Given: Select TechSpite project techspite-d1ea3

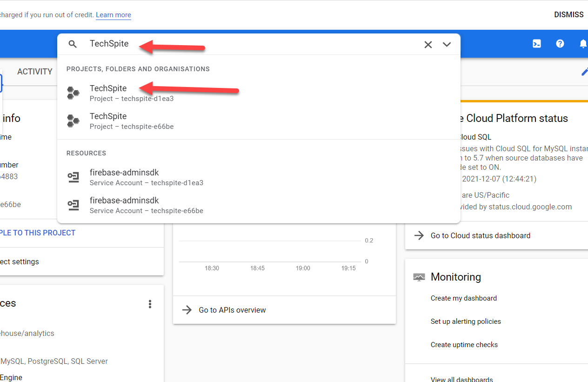Looking at the screenshot, I should pos(108,93).
